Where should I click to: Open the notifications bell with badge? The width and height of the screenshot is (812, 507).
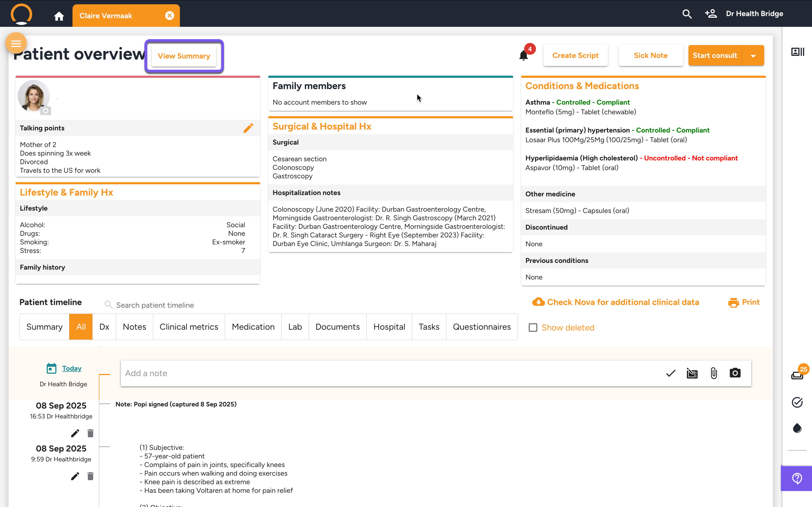pyautogui.click(x=523, y=55)
